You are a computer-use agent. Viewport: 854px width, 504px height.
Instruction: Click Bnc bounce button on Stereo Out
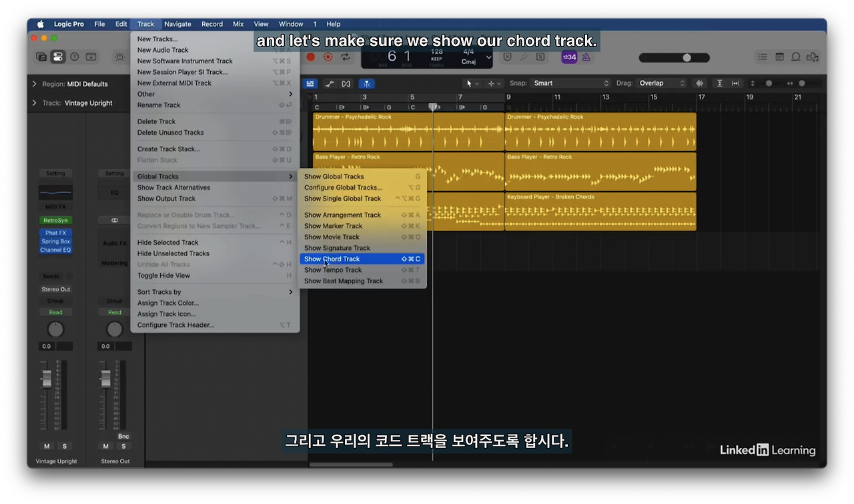point(123,437)
